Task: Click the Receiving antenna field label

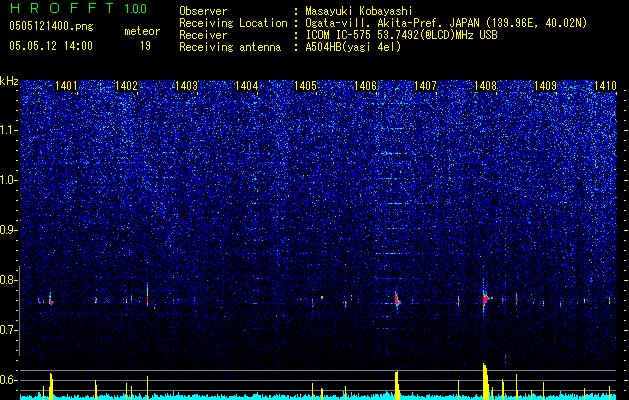Action: [x=230, y=47]
